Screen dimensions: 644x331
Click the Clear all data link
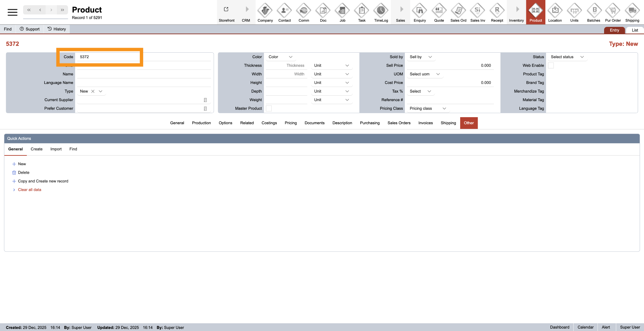click(x=30, y=190)
